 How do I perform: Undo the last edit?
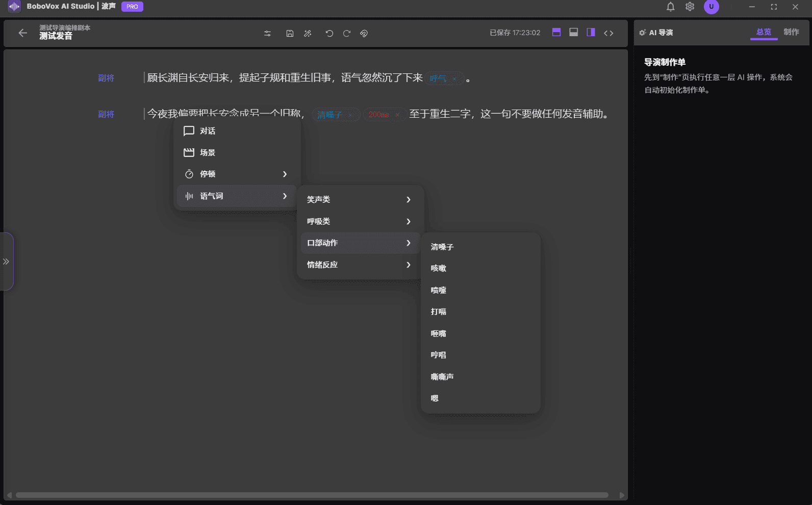pos(329,34)
